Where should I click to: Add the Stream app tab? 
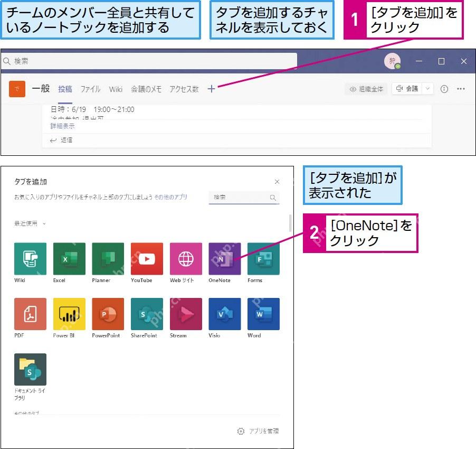point(186,314)
